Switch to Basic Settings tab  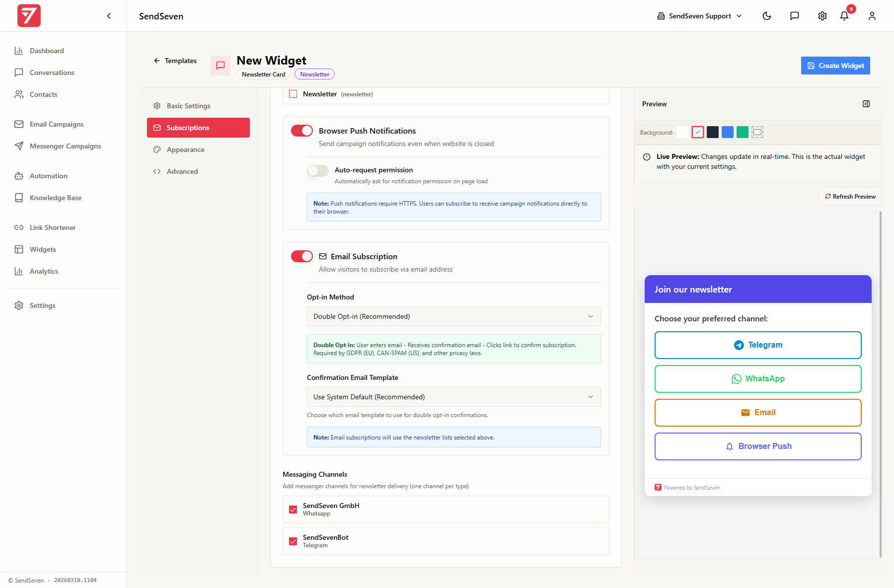(x=198, y=106)
